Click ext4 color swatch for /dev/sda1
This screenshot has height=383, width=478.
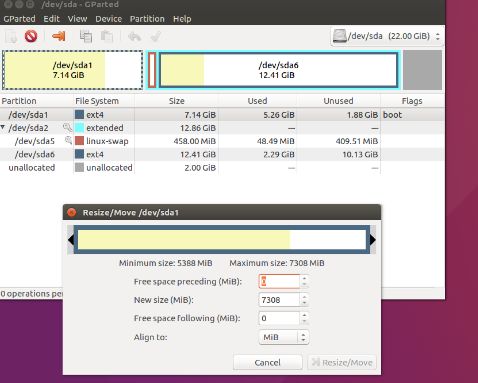click(79, 115)
